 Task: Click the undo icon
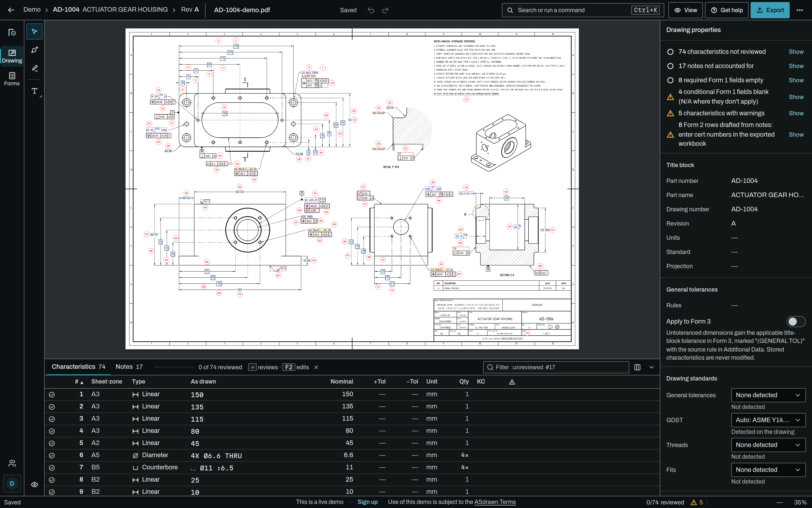tap(371, 10)
